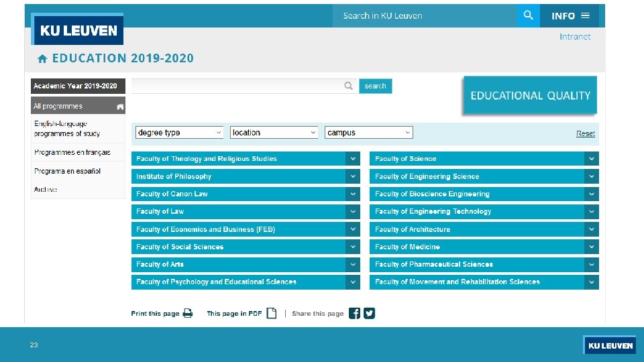Open Archive in sidebar
This screenshot has height=362, width=644.
[x=45, y=189]
